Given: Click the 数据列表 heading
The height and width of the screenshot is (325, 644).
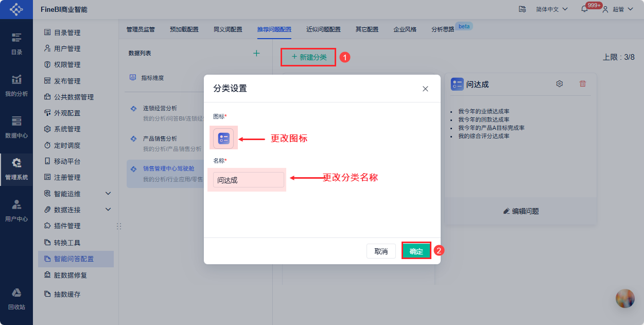Looking at the screenshot, I should [x=140, y=53].
